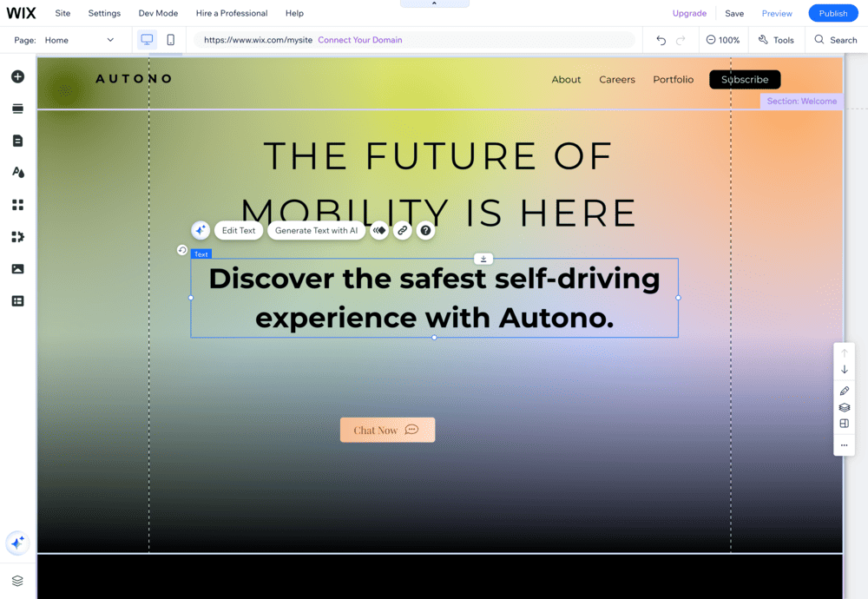Screen dimensions: 868x599
Task: Click Generate Text with AI
Action: [x=315, y=230]
